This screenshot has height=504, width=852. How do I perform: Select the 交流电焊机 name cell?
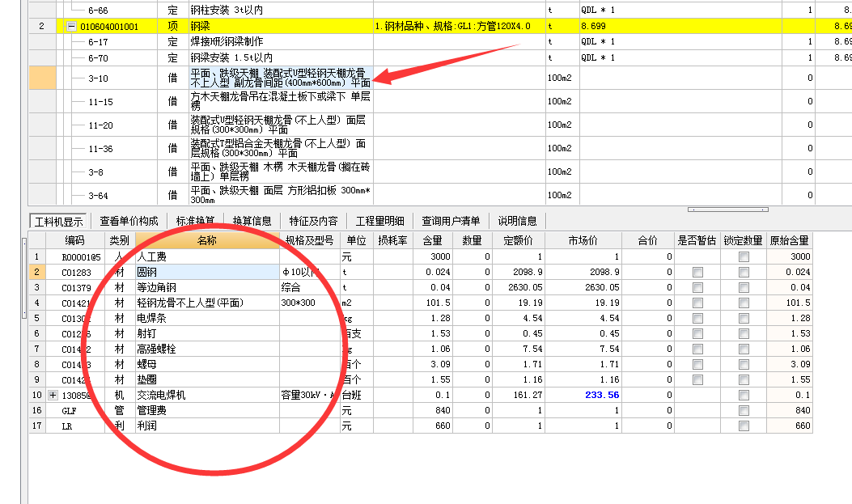pos(208,396)
